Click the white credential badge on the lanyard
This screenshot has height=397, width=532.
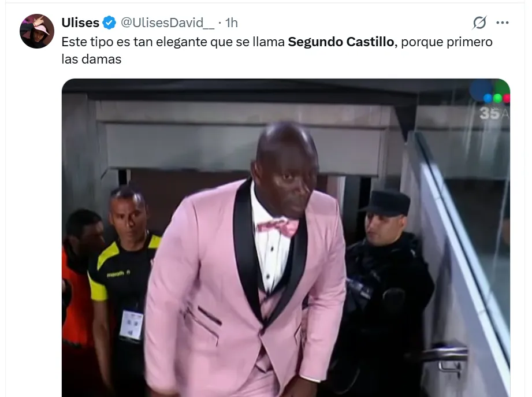[132, 324]
